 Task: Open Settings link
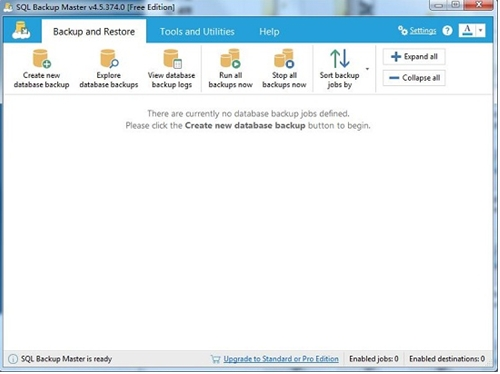(x=422, y=31)
